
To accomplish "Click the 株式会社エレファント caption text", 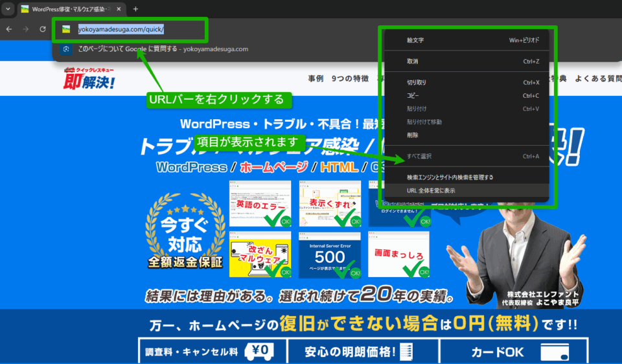I will (x=543, y=295).
